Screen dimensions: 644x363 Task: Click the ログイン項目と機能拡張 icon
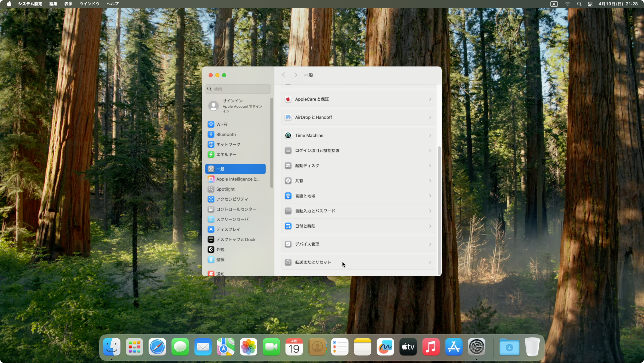288,150
